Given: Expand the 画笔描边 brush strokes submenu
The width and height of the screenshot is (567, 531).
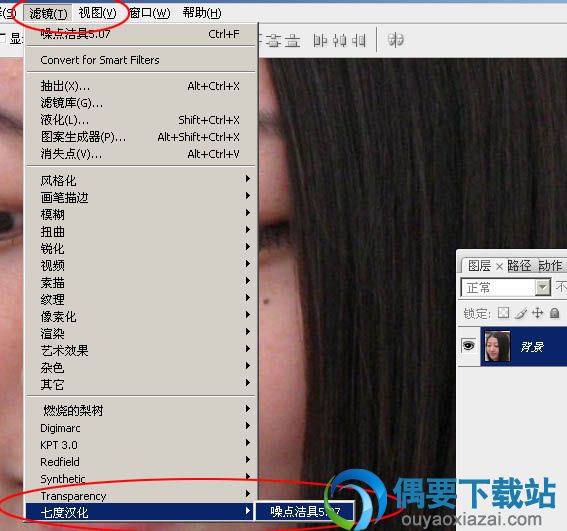Looking at the screenshot, I should pos(141,197).
